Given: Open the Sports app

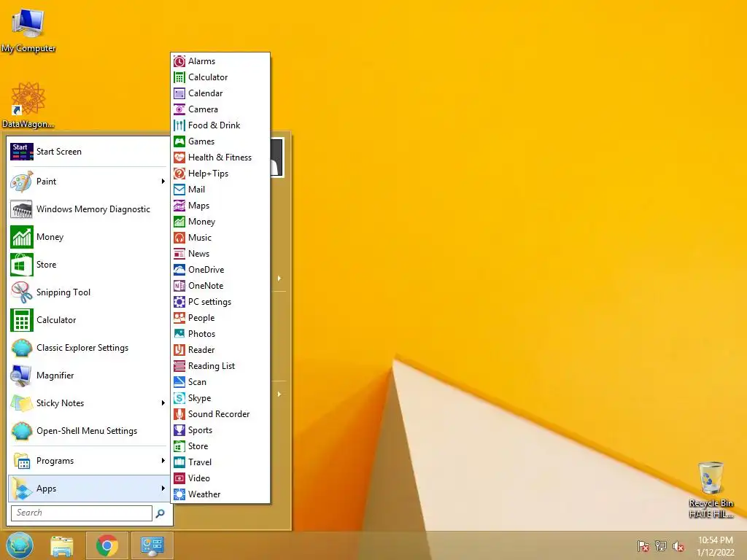Looking at the screenshot, I should click(220, 430).
